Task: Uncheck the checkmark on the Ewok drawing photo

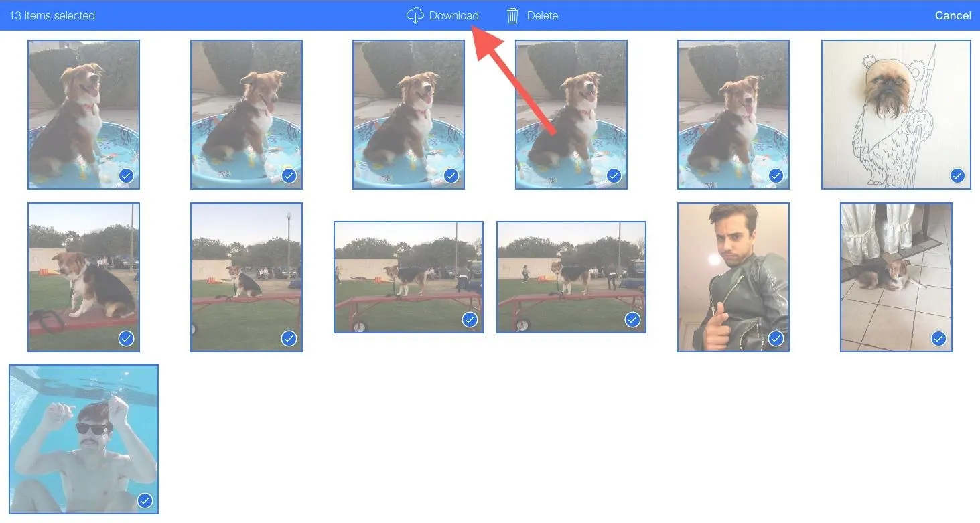Action: [x=957, y=175]
